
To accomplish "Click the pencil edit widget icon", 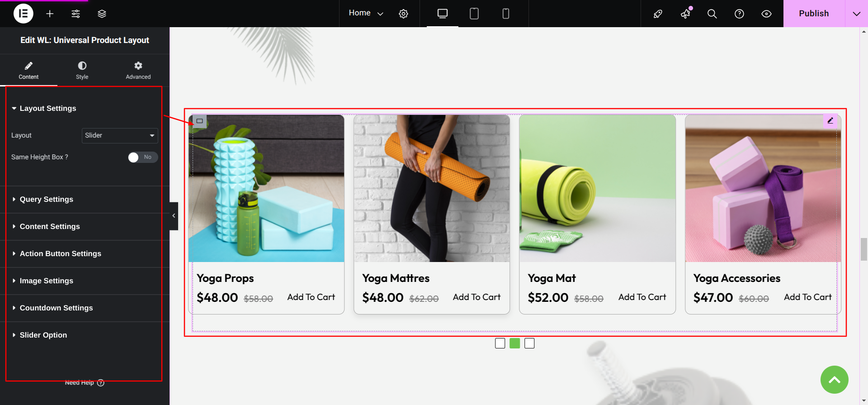I will pyautogui.click(x=830, y=120).
